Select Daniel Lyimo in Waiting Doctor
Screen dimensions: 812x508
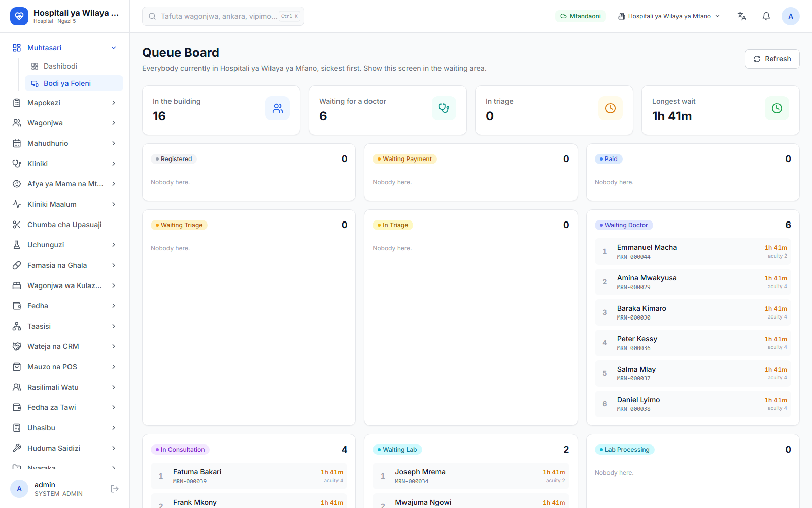pos(693,404)
